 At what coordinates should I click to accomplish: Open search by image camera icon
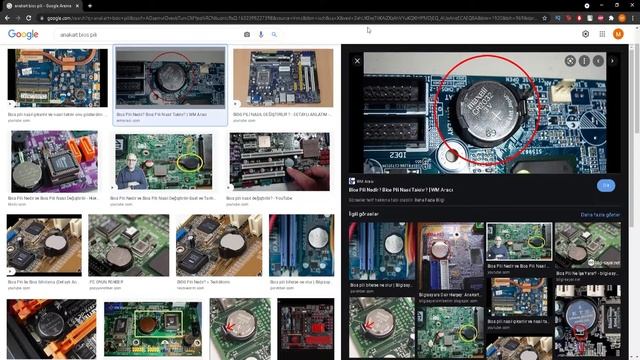247,35
